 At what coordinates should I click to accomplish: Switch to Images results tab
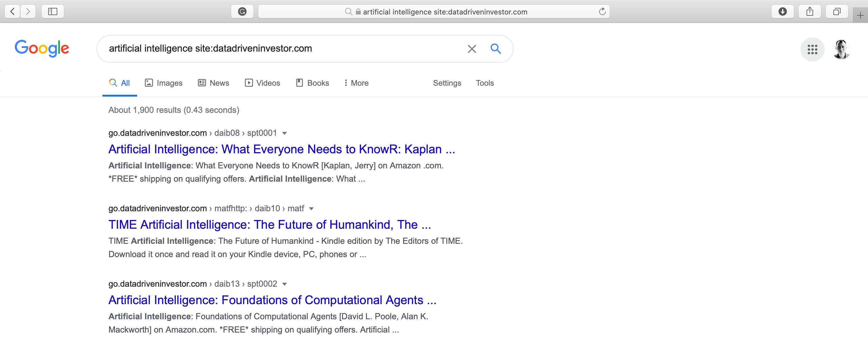coord(164,83)
